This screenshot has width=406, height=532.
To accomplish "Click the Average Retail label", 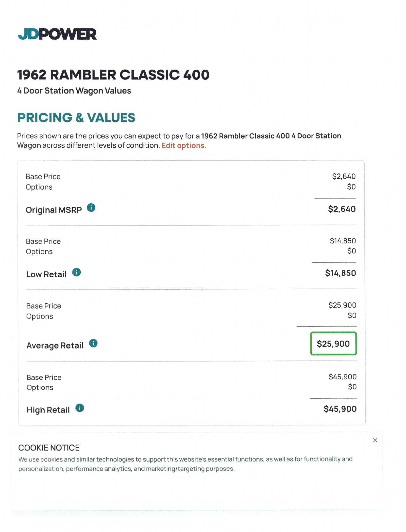I will (x=55, y=345).
